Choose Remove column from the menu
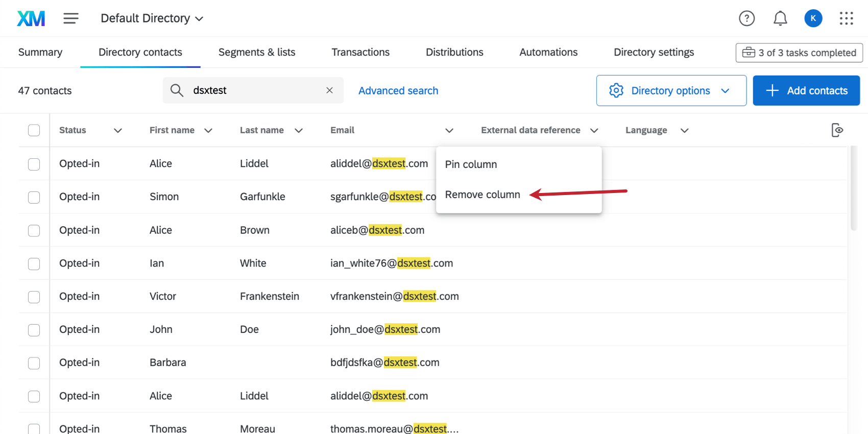 (483, 195)
